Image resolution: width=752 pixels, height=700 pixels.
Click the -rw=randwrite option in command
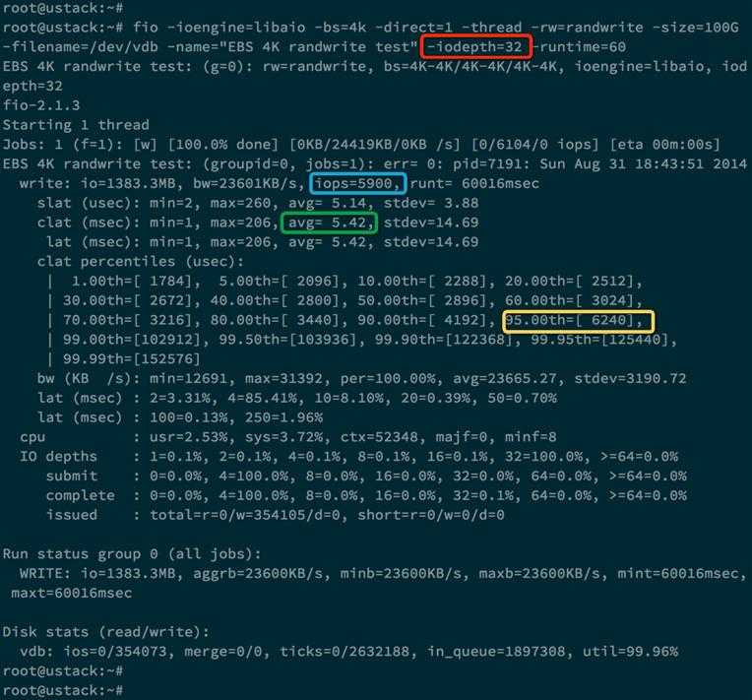point(591,28)
